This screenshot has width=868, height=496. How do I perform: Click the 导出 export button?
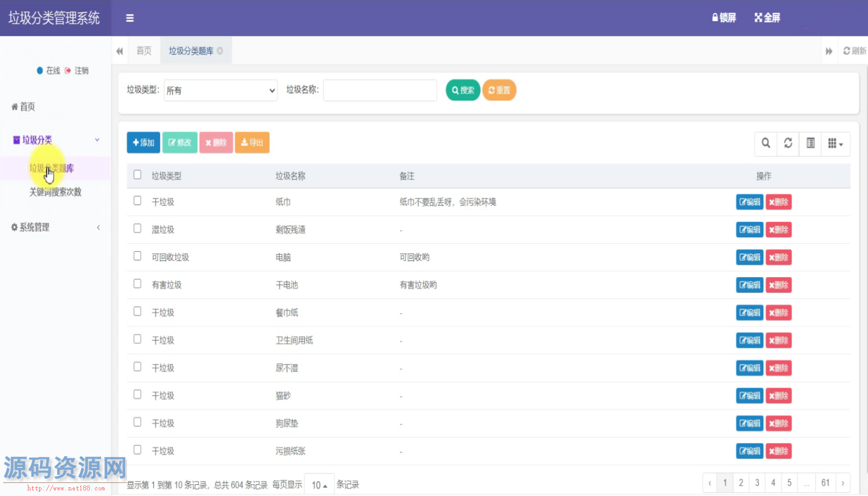coord(252,143)
